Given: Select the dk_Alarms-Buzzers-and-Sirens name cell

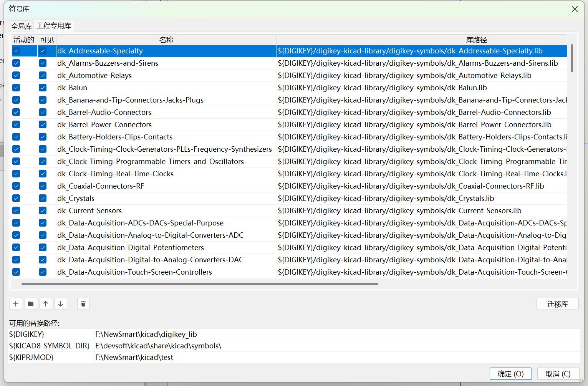Looking at the screenshot, I should (166, 63).
